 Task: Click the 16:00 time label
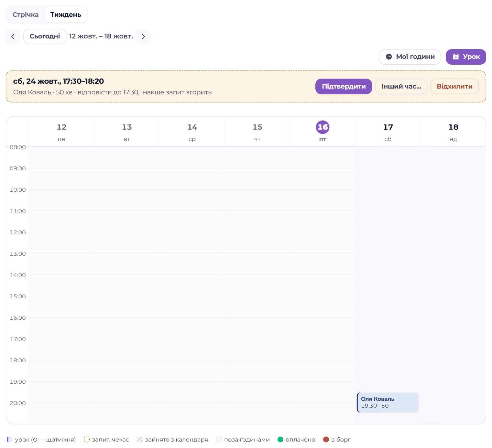click(x=18, y=318)
